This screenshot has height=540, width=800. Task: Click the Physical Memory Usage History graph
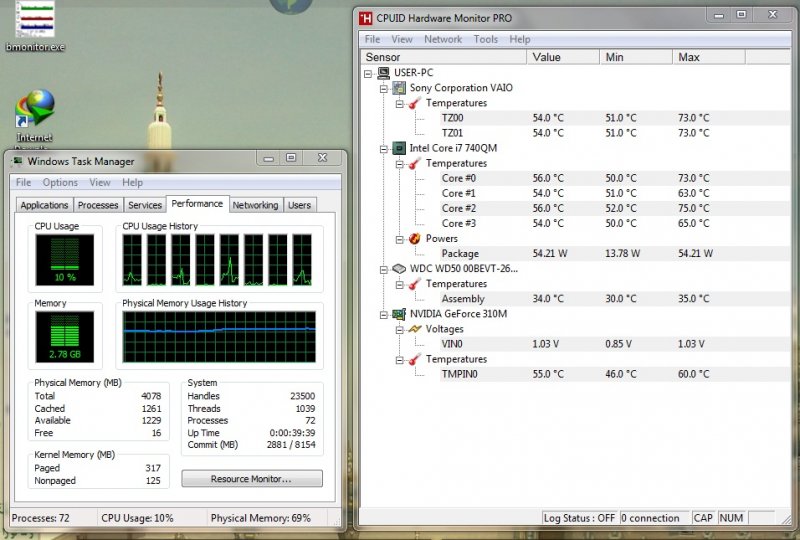219,337
